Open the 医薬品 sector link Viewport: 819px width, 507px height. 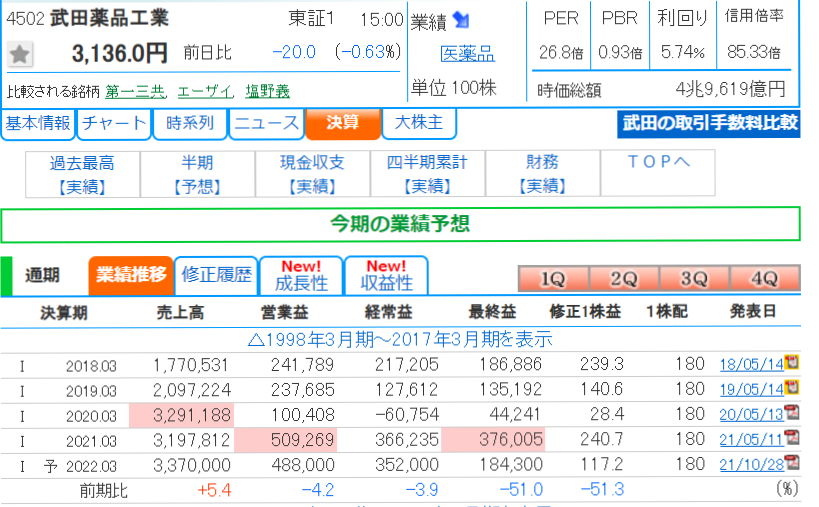pos(467,54)
